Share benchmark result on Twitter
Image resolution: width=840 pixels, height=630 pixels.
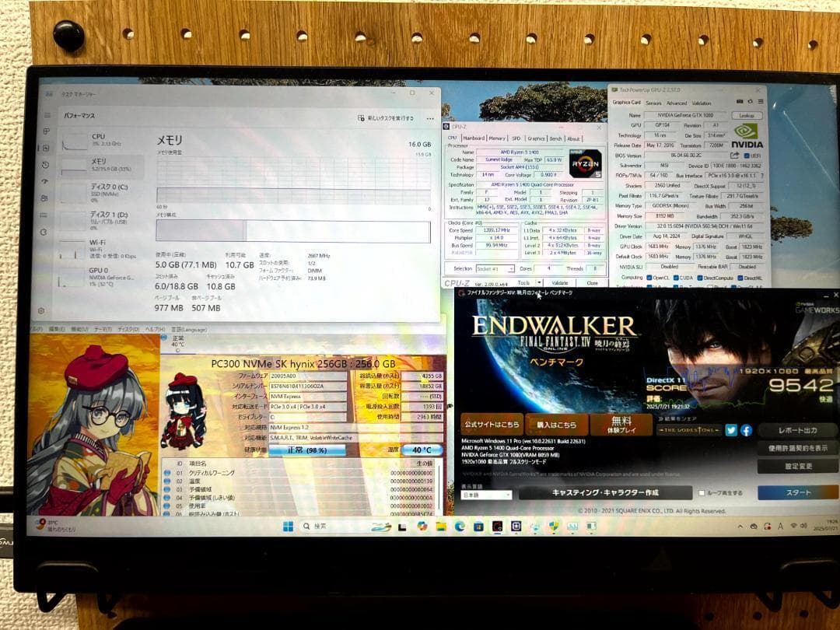[x=731, y=430]
